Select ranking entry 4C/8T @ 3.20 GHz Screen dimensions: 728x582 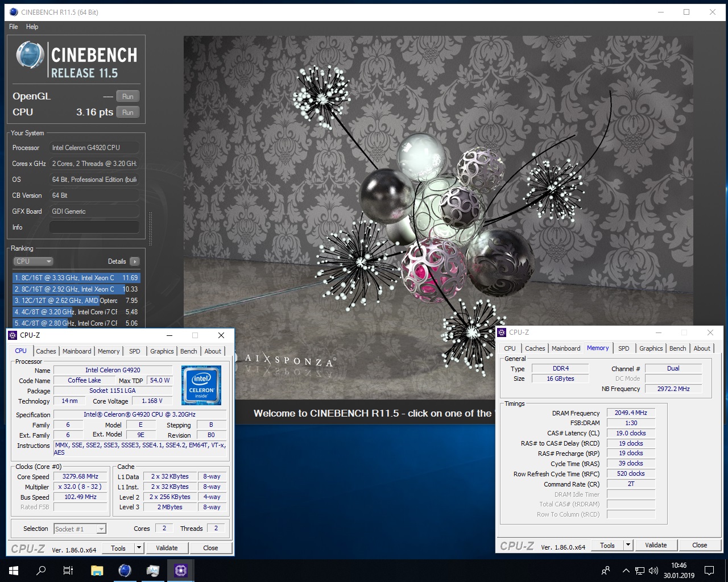pyautogui.click(x=76, y=312)
